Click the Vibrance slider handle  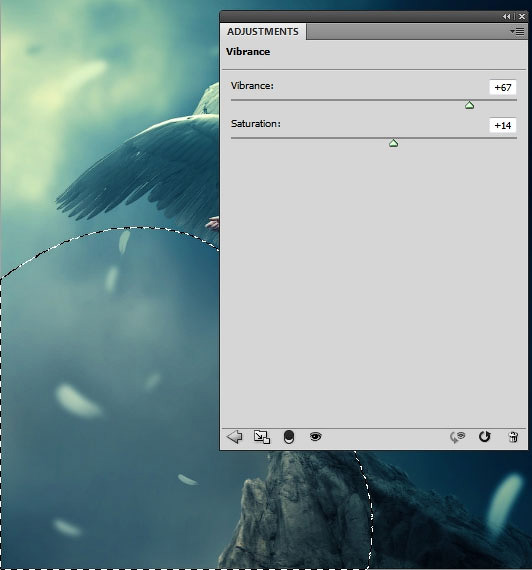point(469,105)
